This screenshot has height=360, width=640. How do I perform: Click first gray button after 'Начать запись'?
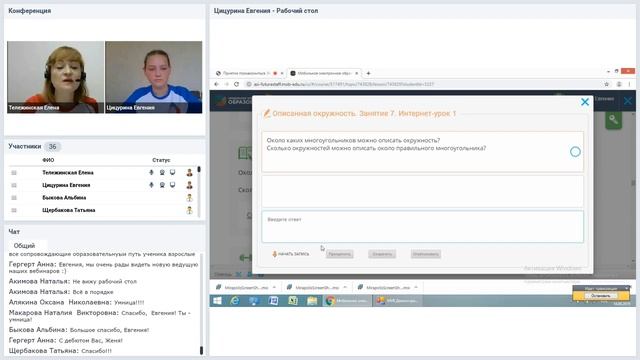(x=340, y=254)
